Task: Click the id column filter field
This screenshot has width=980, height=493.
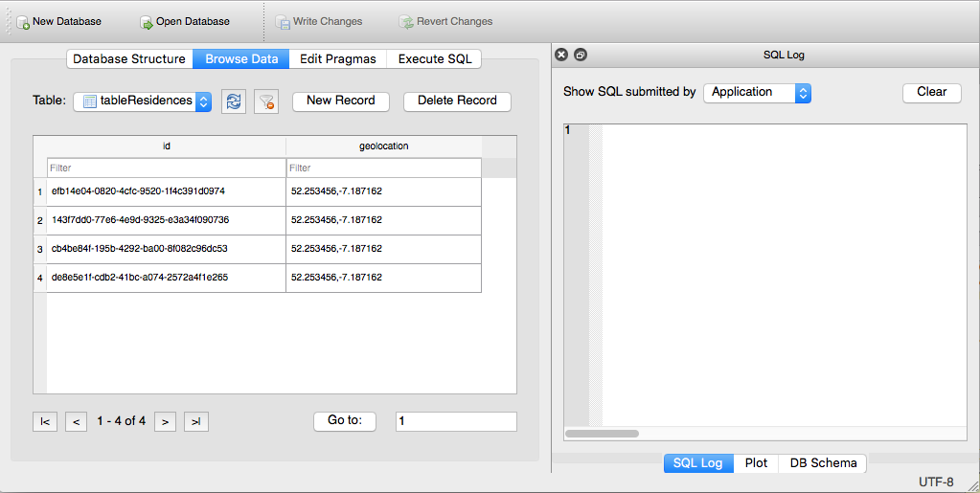Action: click(x=167, y=168)
